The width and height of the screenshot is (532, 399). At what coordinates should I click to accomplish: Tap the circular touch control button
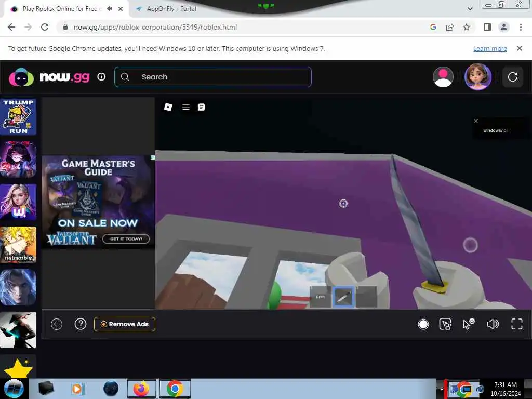(x=470, y=245)
